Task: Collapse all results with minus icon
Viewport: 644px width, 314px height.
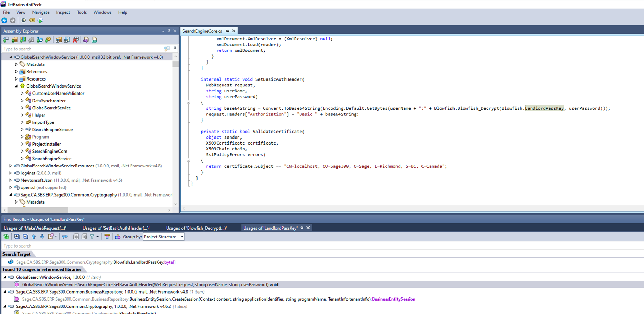Action: pyautogui.click(x=25, y=237)
